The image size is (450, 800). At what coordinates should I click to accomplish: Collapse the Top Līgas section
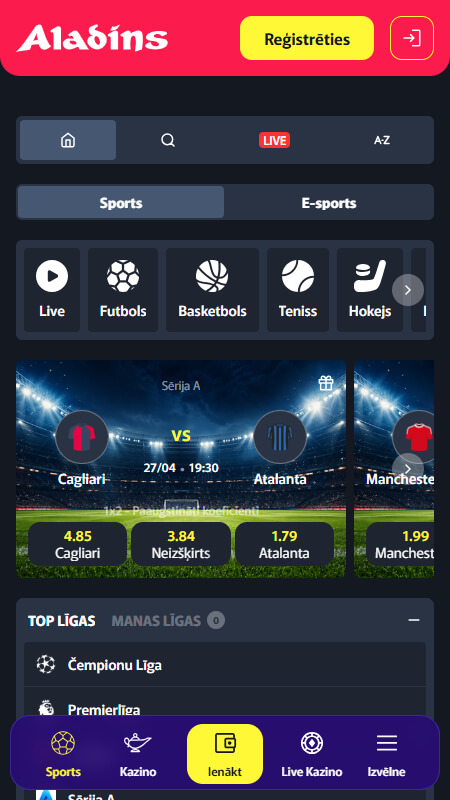tap(414, 620)
